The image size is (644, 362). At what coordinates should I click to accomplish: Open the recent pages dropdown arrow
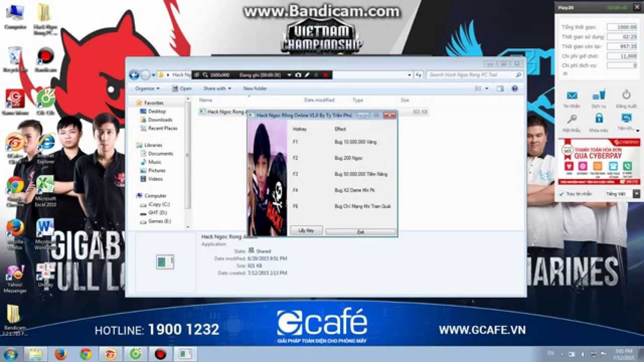153,75
